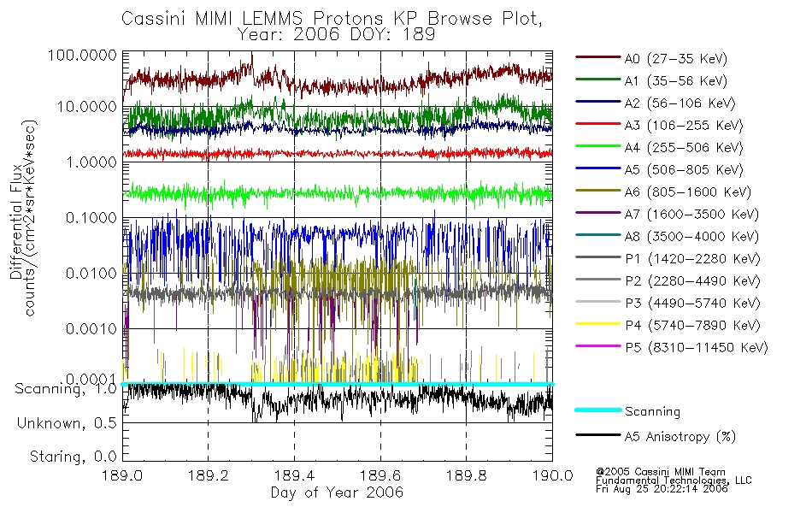This screenshot has width=812, height=513.
Task: Click the A5 Anisotropy (%) legend text
Action: pos(680,437)
